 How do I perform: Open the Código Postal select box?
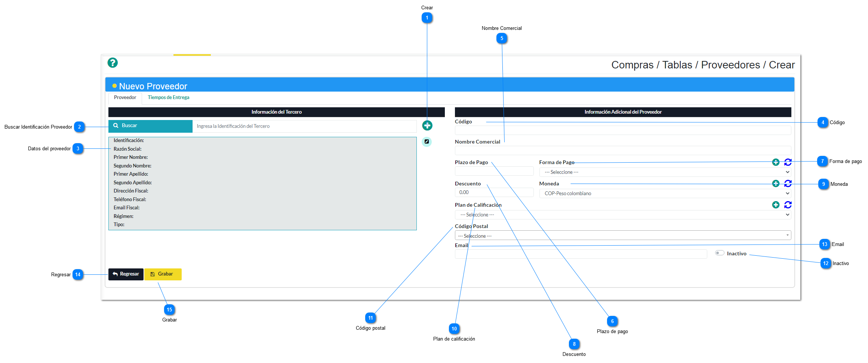623,236
